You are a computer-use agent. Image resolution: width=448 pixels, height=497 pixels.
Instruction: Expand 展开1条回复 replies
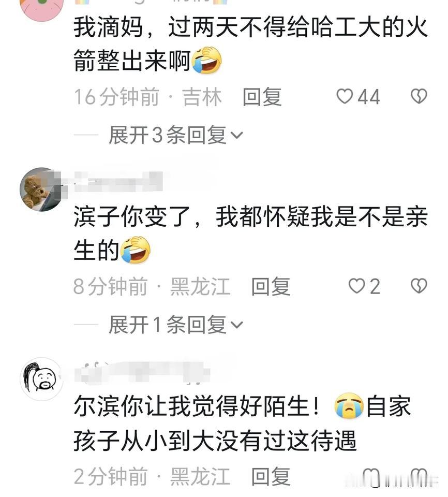[x=176, y=325]
